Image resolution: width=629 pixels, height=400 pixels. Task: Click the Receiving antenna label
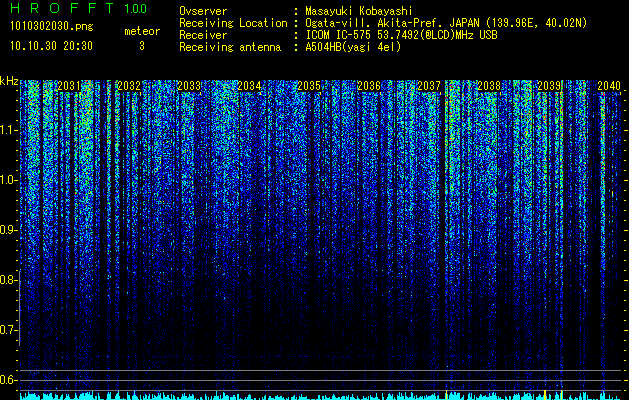(230, 47)
